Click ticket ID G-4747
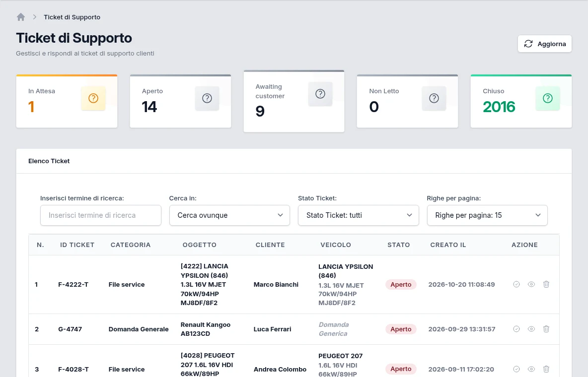 (70, 329)
